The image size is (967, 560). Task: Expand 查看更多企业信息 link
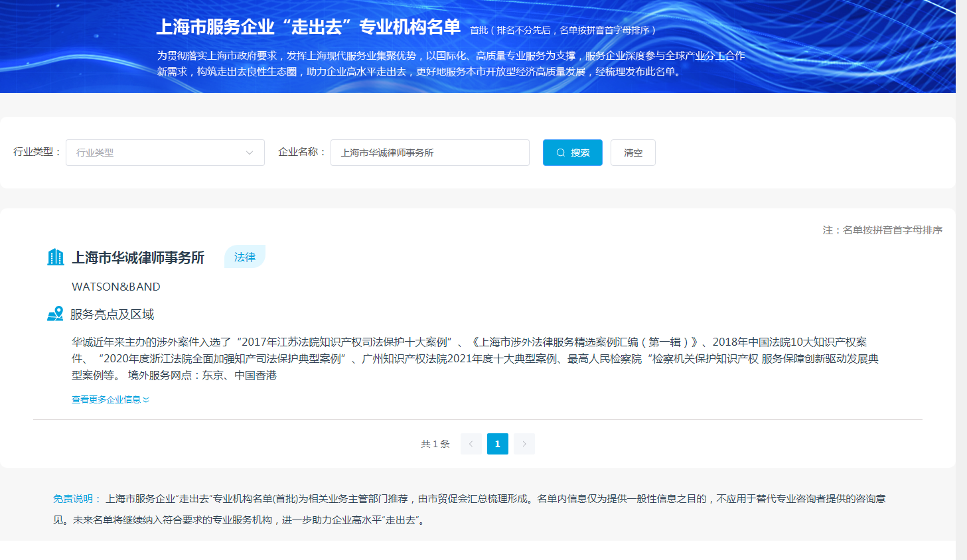coord(111,399)
